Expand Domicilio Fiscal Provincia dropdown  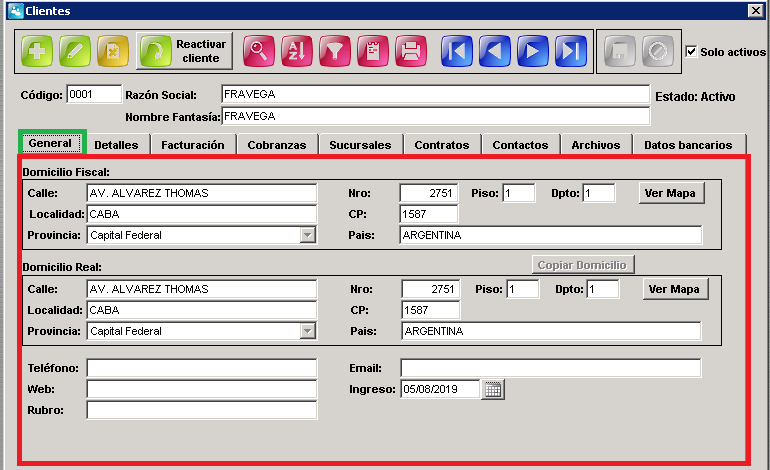(x=307, y=235)
